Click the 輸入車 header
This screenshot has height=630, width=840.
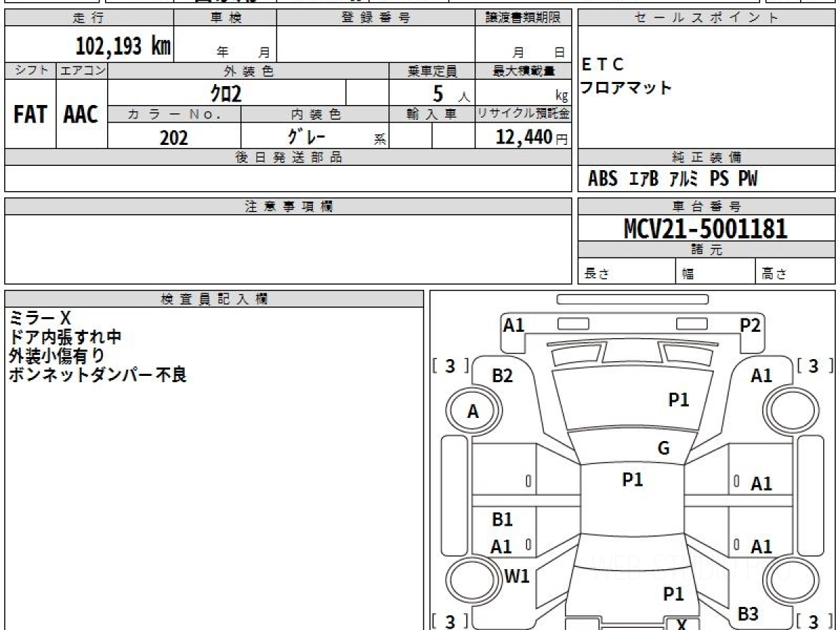point(432,114)
